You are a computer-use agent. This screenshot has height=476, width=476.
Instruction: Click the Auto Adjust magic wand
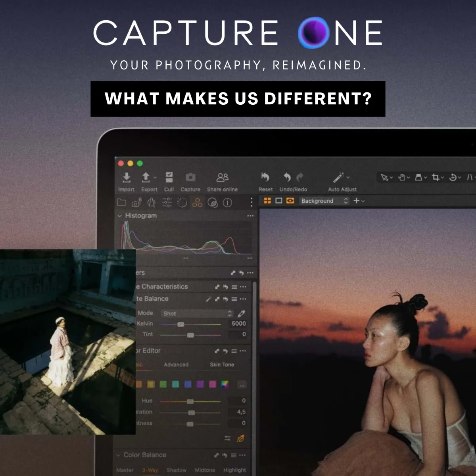338,177
